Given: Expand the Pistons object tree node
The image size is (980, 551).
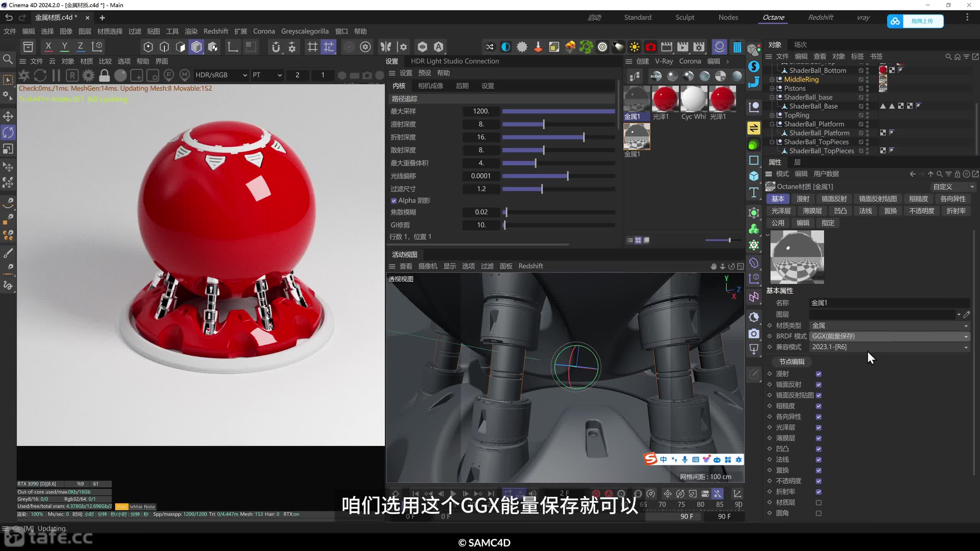Looking at the screenshot, I should click(772, 88).
